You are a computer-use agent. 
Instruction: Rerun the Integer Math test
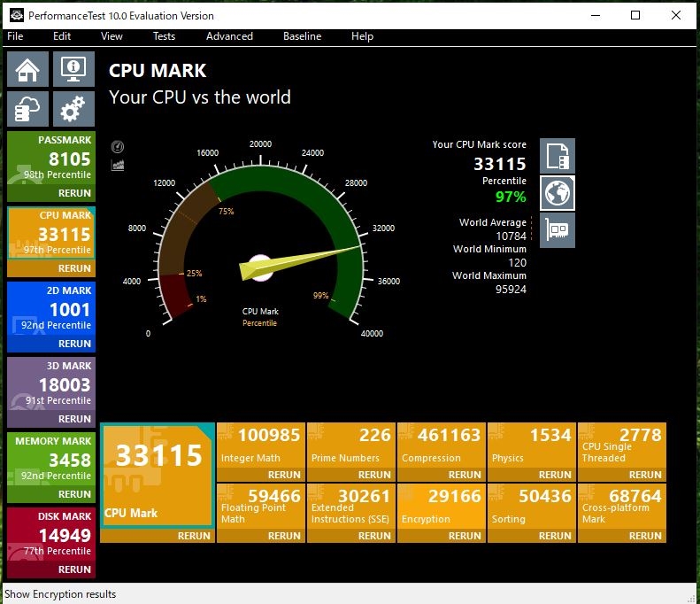[261, 475]
